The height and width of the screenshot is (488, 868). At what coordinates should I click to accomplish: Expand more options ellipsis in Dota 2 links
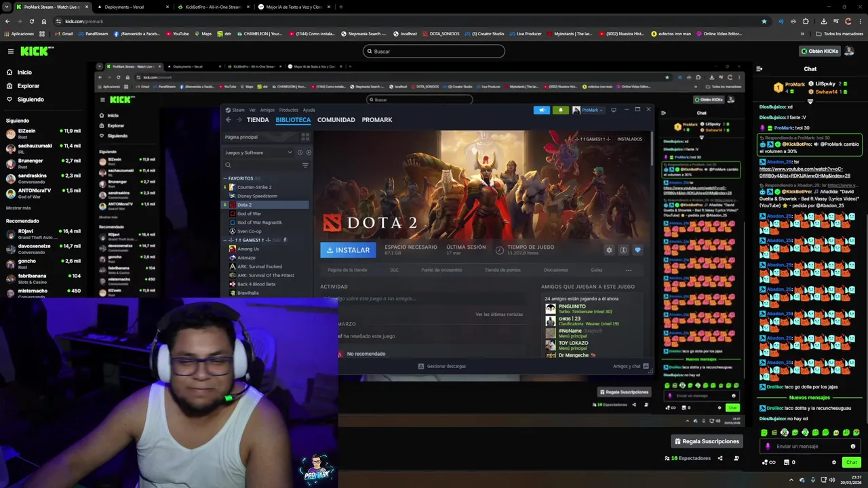(x=629, y=270)
